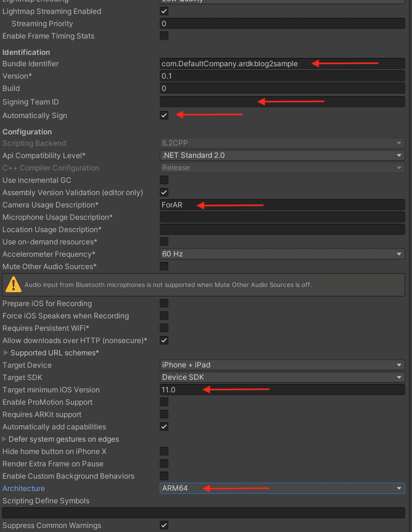Open the Target Device dropdown

[x=282, y=365]
